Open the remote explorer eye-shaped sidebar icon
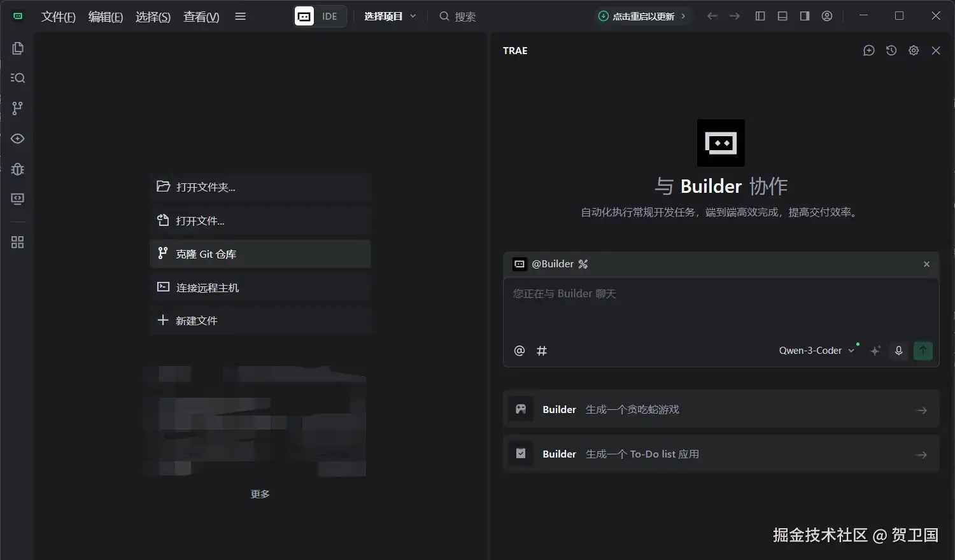 tap(18, 139)
